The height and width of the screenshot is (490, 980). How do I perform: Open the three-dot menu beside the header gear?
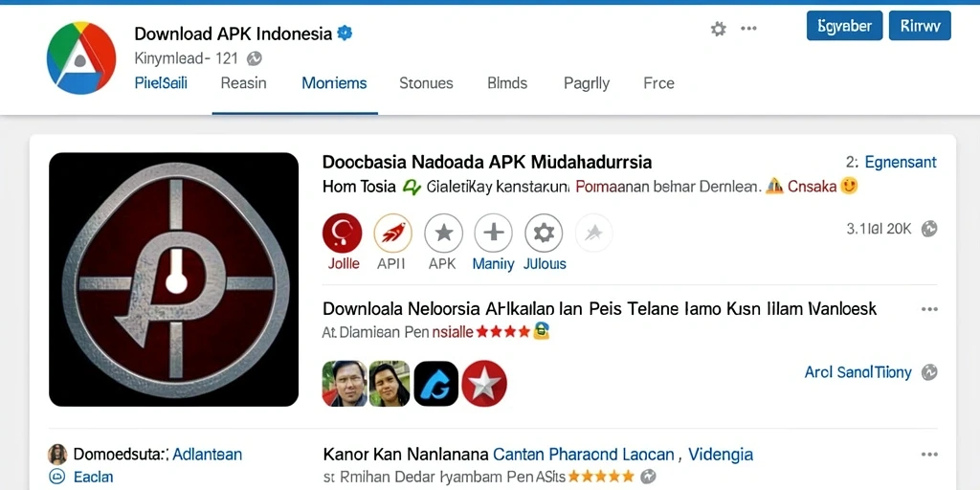(x=748, y=29)
